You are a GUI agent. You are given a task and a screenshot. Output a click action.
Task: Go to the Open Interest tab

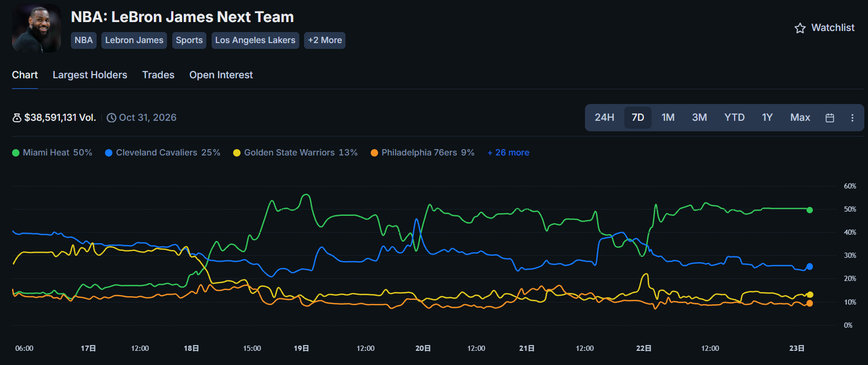[221, 75]
